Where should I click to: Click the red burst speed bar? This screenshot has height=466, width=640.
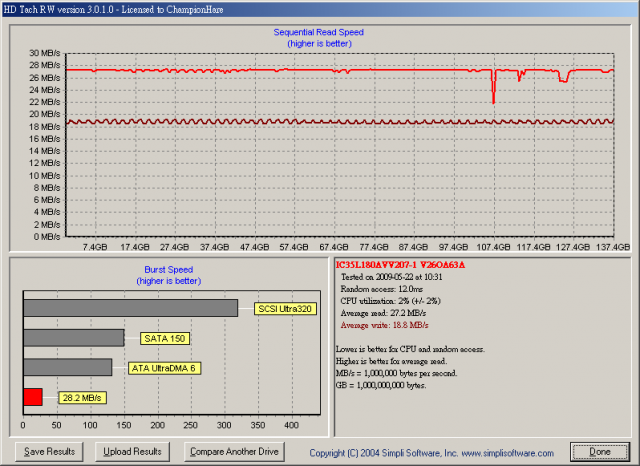[33, 397]
